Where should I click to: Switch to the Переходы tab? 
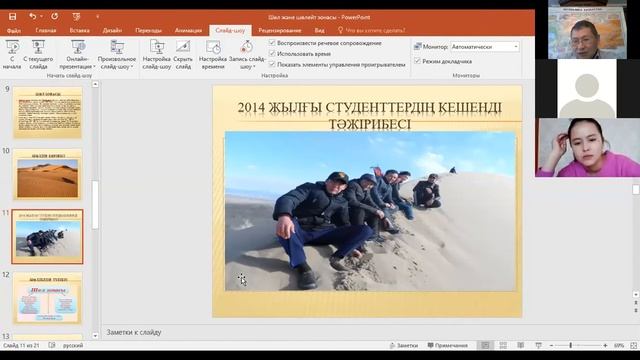pos(148,30)
